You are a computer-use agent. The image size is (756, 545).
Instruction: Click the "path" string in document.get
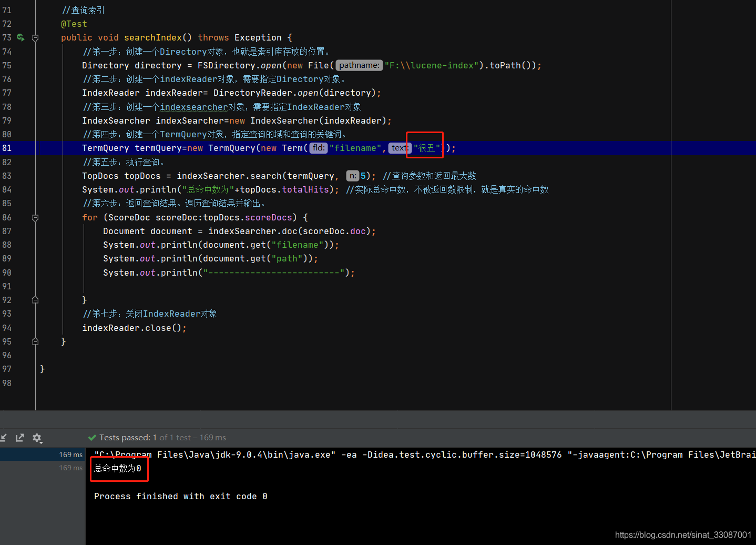(287, 258)
